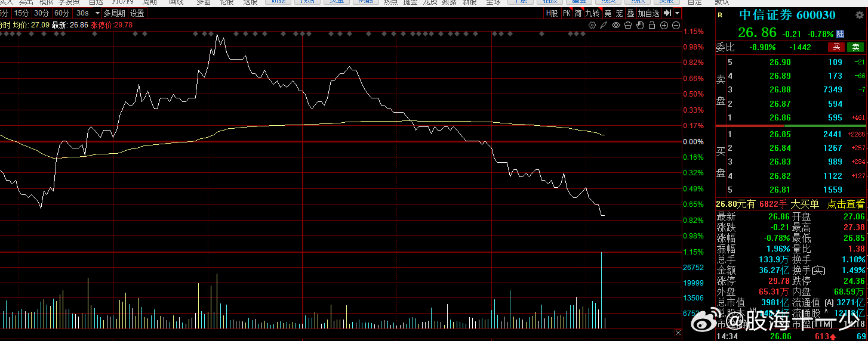Select buy level 5 price 26.81

pyautogui.click(x=780, y=190)
